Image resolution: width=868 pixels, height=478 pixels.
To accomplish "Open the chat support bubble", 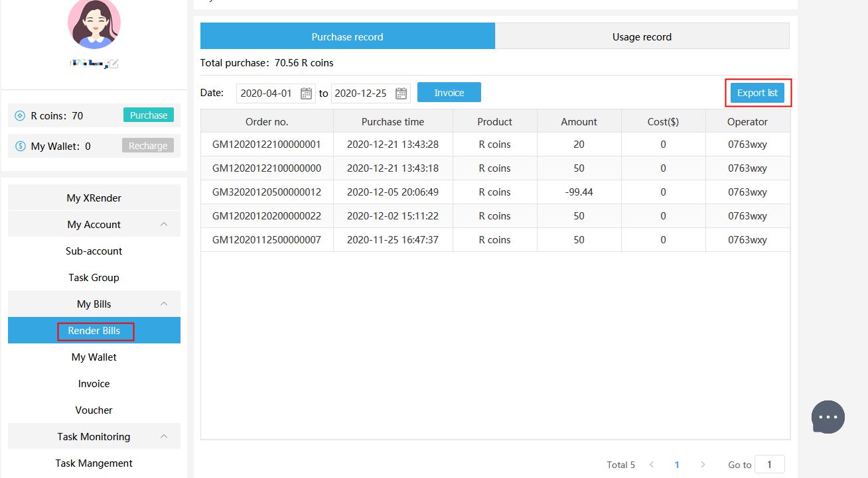I will click(x=828, y=417).
